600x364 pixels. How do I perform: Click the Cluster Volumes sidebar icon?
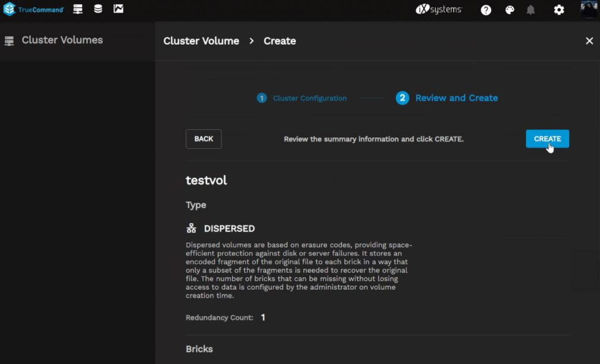coord(10,40)
